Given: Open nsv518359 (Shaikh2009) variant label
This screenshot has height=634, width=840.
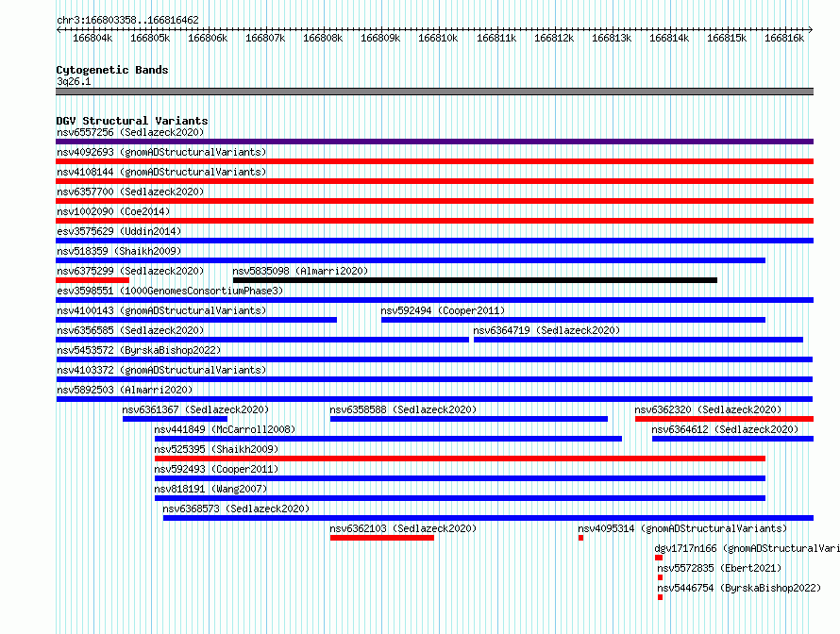Looking at the screenshot, I should click(119, 251).
